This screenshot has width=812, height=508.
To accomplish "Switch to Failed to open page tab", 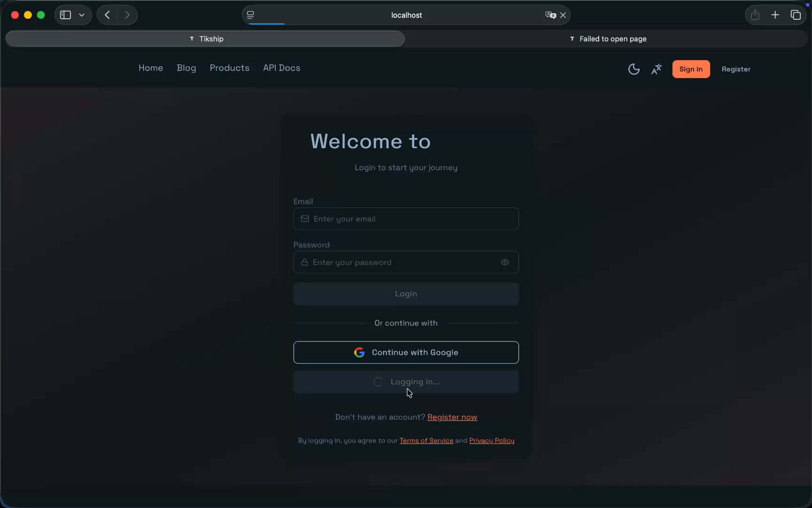I will (608, 39).
